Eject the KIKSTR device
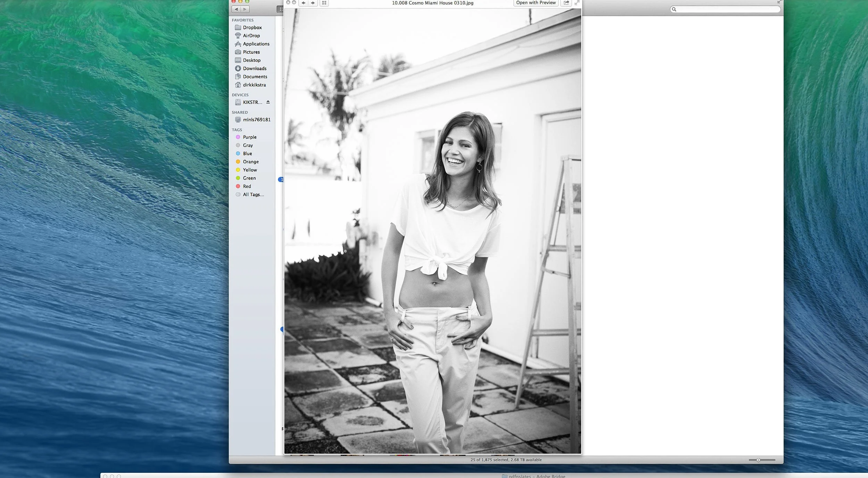This screenshot has height=478, width=868. [x=268, y=102]
